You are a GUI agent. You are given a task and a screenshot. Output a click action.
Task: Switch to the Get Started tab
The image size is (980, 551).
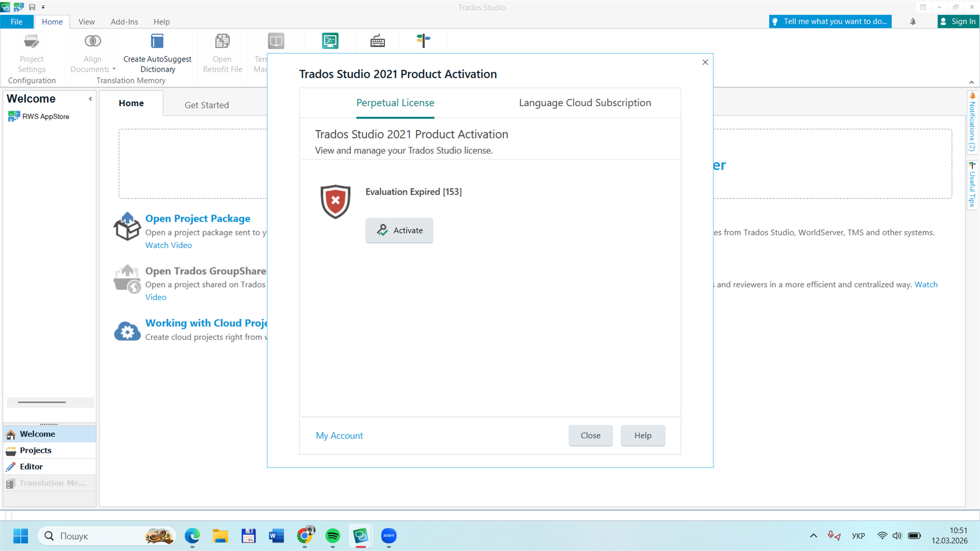(x=207, y=105)
